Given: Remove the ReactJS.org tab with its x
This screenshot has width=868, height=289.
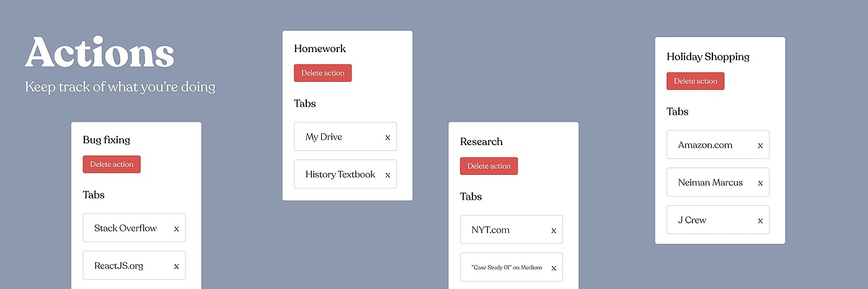Looking at the screenshot, I should 176,267.
